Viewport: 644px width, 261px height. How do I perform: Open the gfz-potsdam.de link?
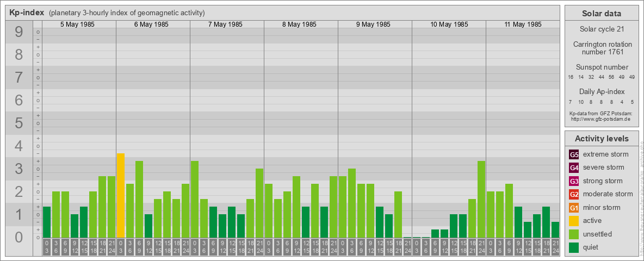[x=600, y=119]
